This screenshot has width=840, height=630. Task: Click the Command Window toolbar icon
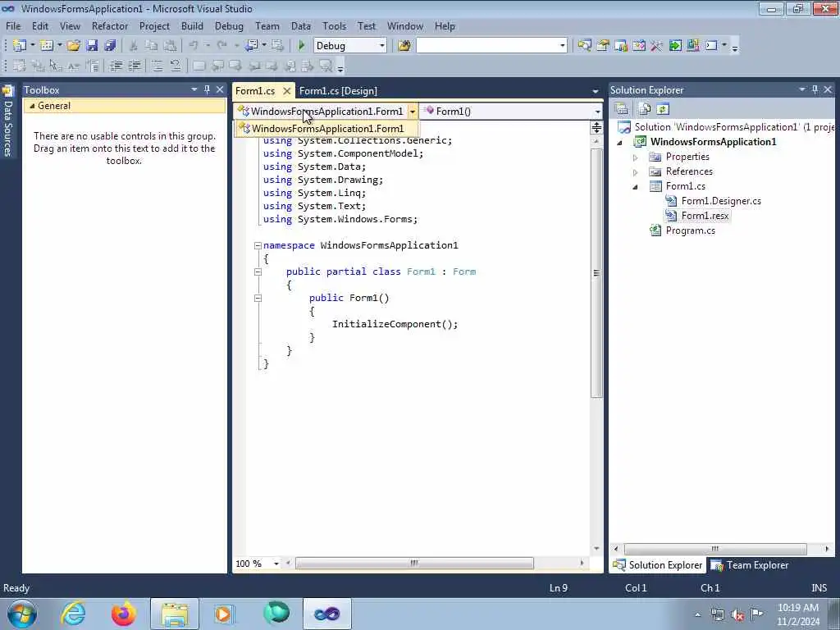pyautogui.click(x=711, y=46)
